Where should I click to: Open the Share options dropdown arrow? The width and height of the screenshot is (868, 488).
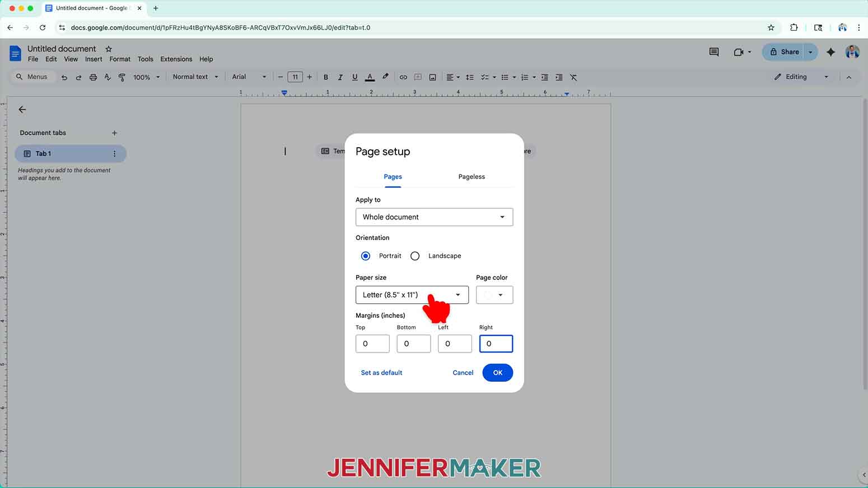click(x=810, y=52)
